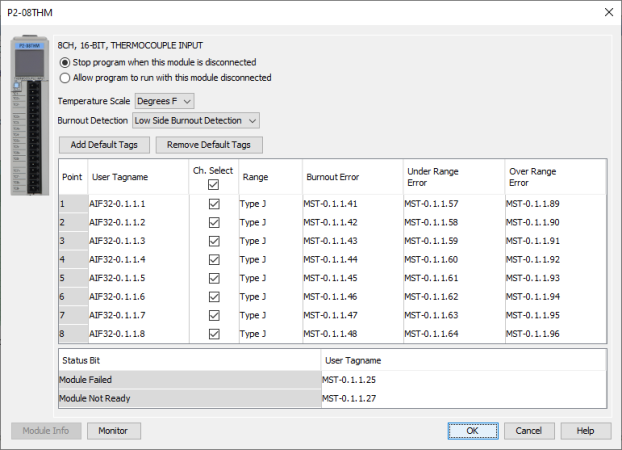Close the P2-08THM dialog window

click(604, 12)
